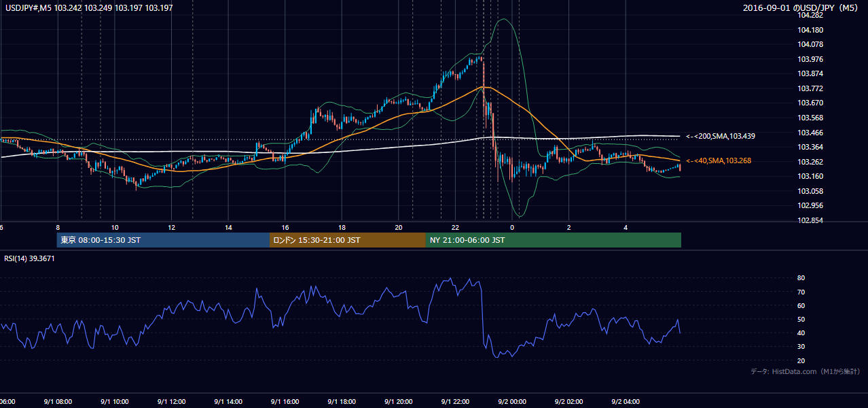Click the 9/1 16:00 time axis label
Viewport: 868px width, 408px height.
285,401
